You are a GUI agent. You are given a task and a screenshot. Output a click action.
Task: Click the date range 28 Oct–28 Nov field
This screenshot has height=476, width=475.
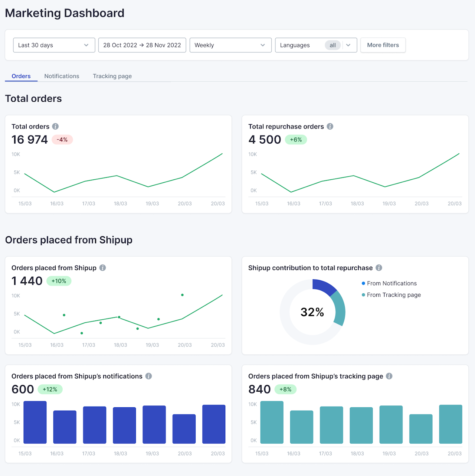coord(142,45)
